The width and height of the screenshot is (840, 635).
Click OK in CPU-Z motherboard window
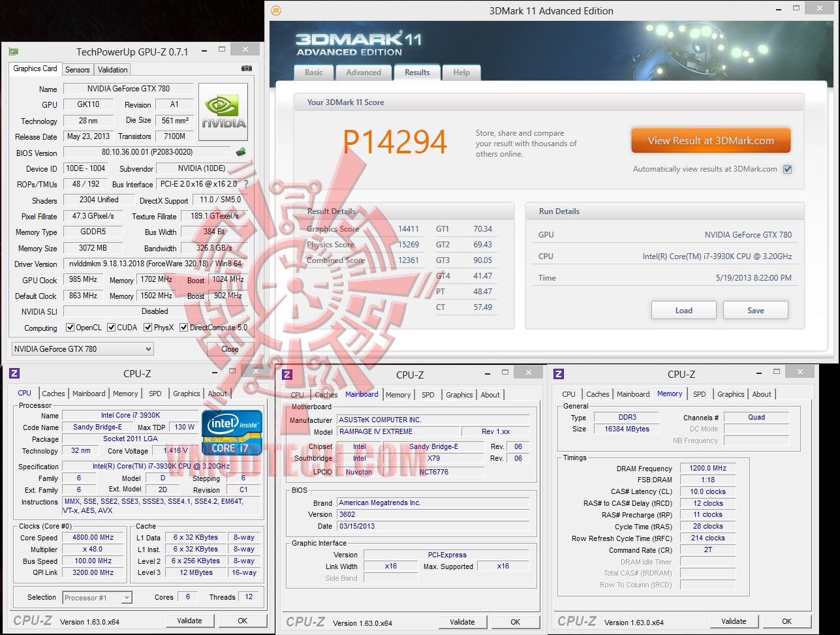516,622
